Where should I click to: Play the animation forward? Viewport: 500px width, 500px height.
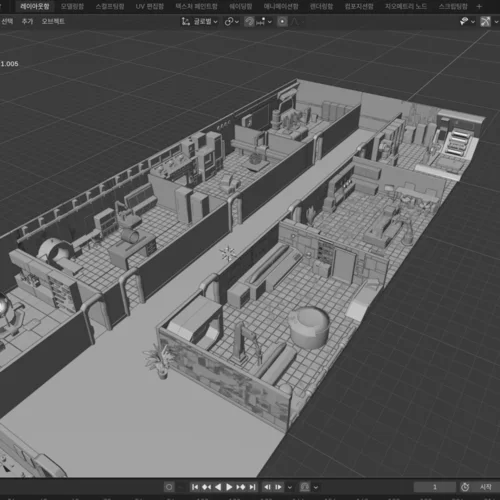click(x=229, y=487)
